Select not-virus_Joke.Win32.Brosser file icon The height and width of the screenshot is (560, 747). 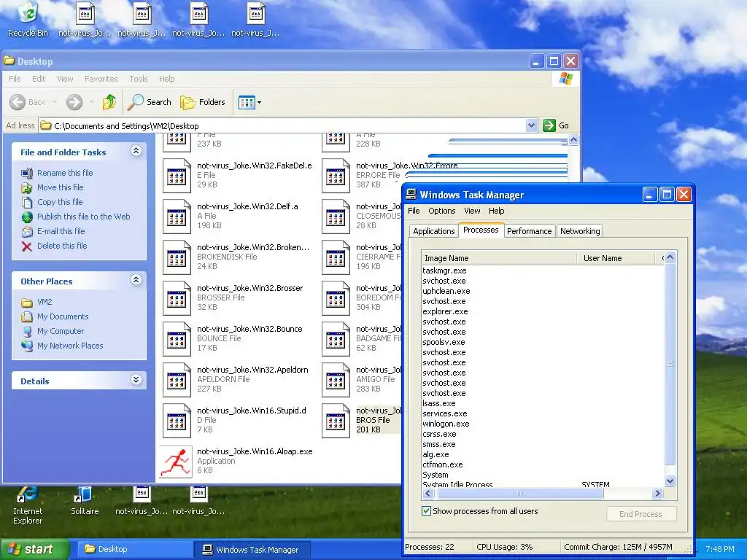177,298
